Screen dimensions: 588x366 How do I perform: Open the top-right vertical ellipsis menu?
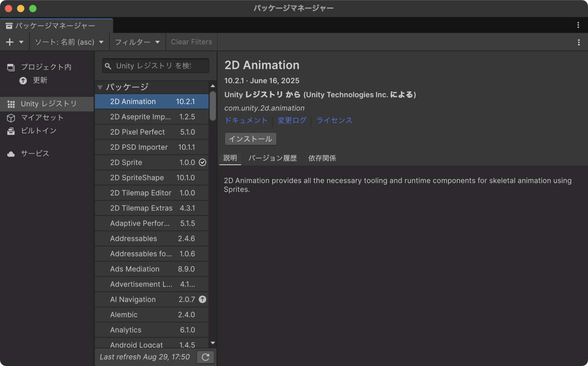[x=578, y=25]
